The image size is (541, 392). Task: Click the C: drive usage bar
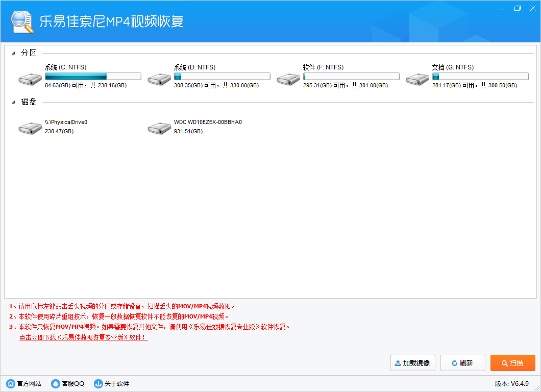pyautogui.click(x=93, y=76)
